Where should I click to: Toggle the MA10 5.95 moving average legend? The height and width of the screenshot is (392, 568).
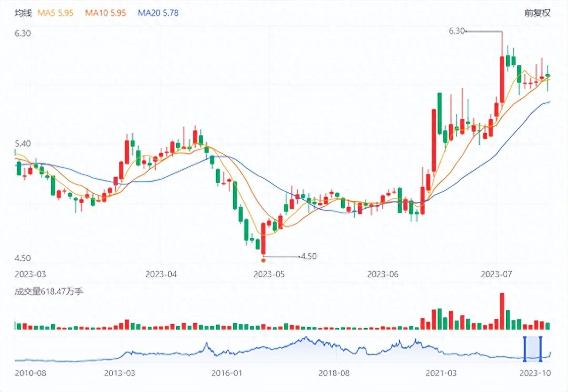(106, 13)
